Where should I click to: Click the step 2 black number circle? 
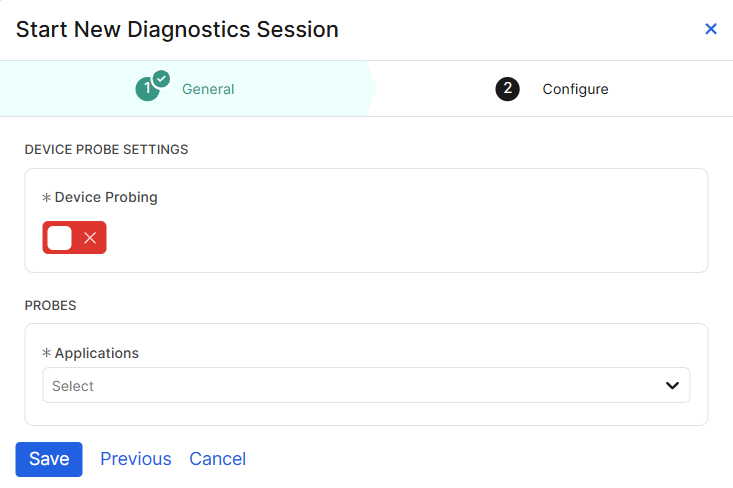507,89
